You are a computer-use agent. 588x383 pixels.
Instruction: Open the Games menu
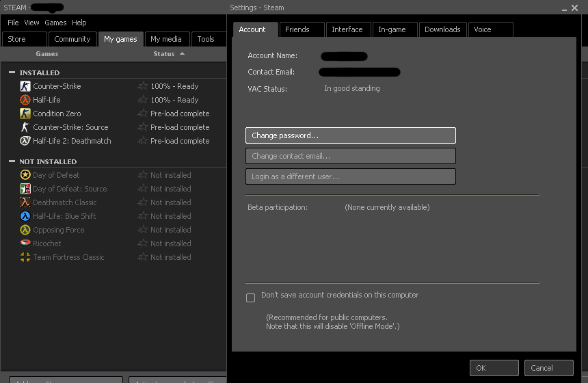tap(55, 23)
